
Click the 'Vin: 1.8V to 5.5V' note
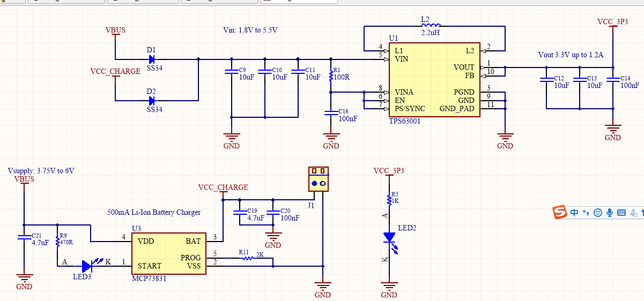pos(250,31)
